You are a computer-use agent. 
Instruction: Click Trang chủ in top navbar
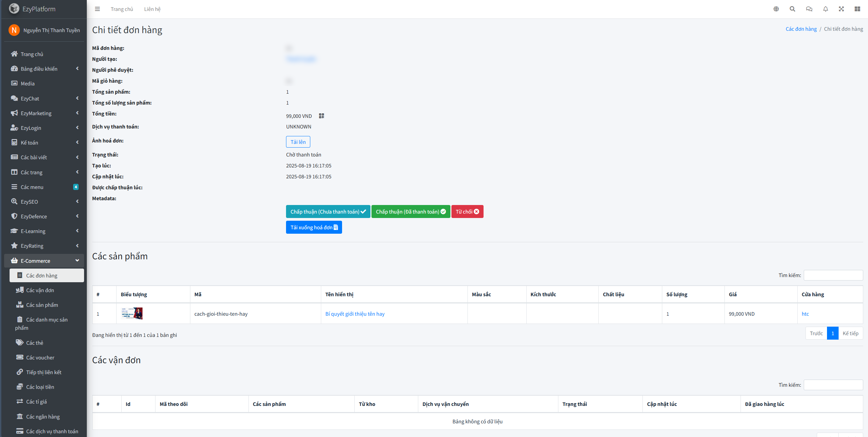(122, 9)
